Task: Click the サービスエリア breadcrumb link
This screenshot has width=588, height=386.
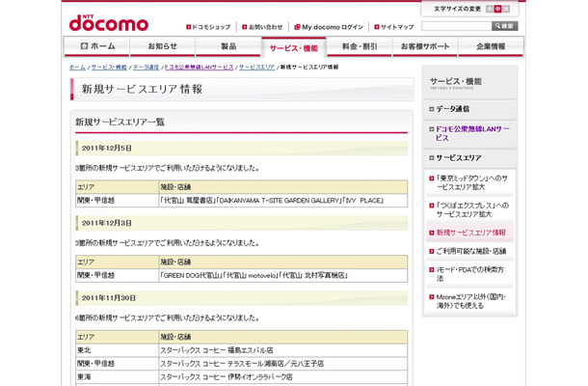Action: pos(256,68)
